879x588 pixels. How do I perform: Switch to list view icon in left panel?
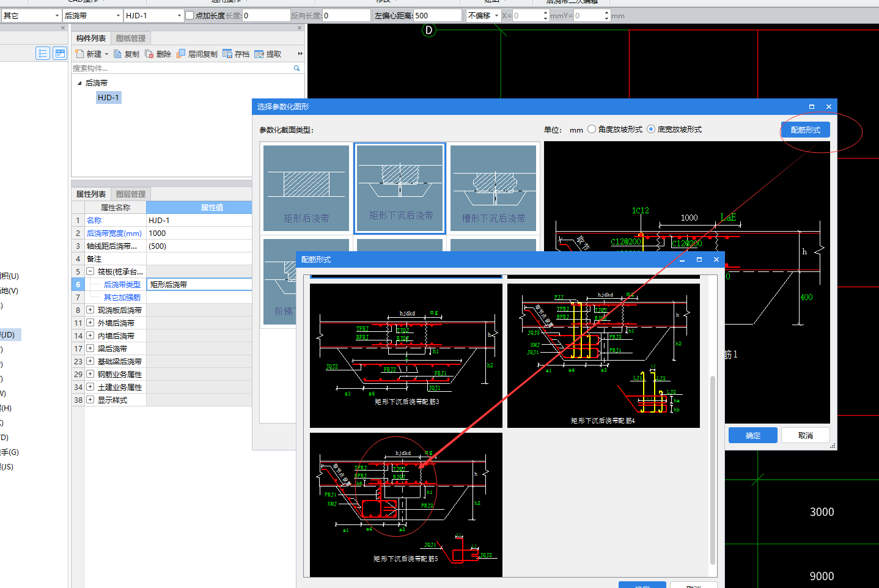click(x=42, y=53)
